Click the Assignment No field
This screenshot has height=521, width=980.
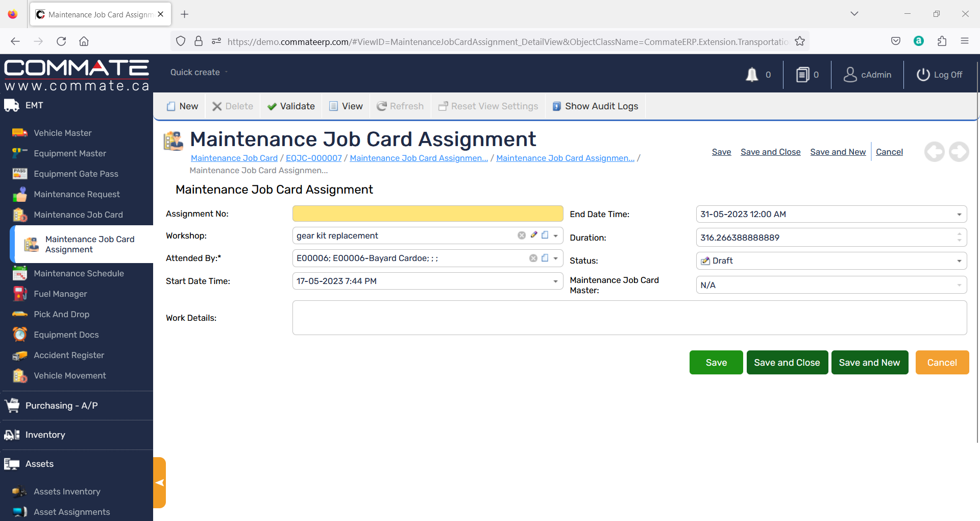point(428,214)
